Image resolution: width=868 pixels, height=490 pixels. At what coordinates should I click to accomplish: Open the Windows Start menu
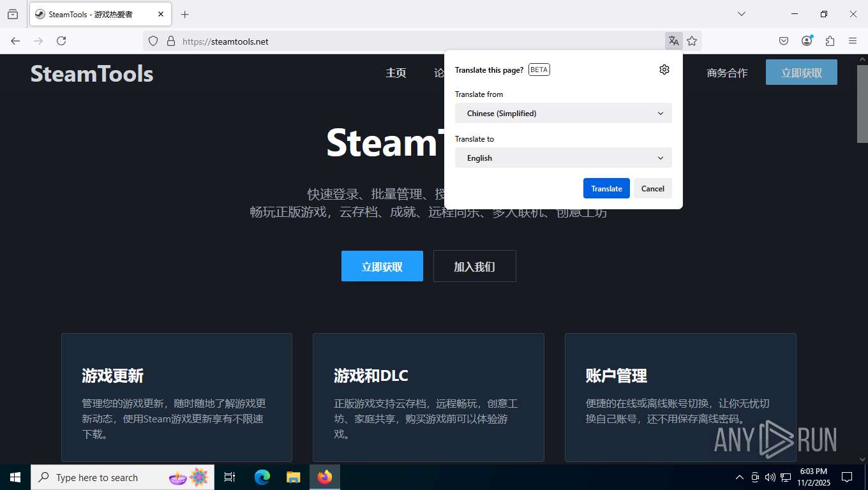tap(15, 477)
